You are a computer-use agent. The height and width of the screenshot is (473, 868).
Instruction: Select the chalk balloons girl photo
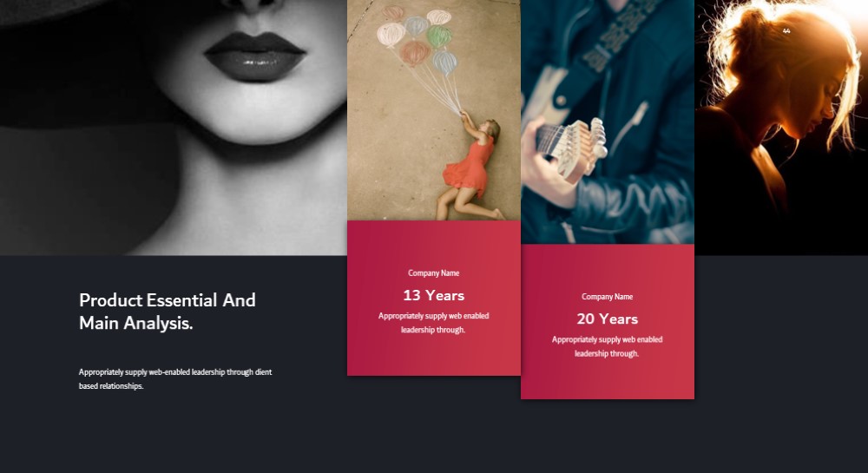pos(433,110)
